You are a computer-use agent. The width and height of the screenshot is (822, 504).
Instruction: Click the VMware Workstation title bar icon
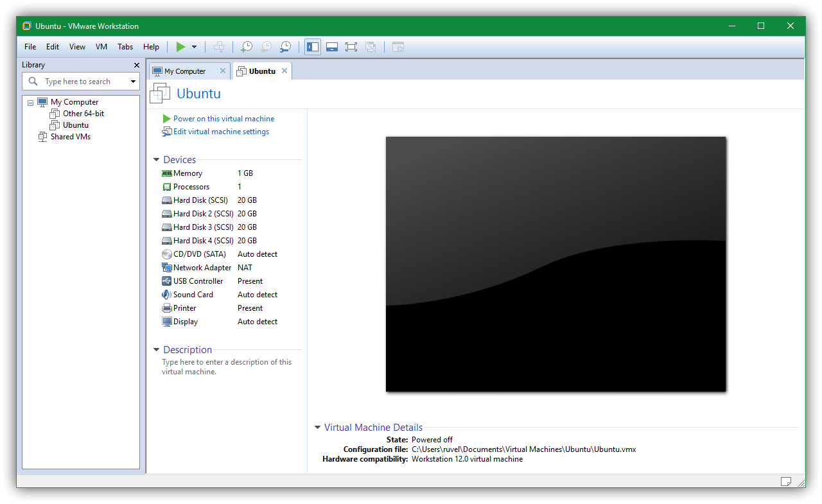pos(26,26)
